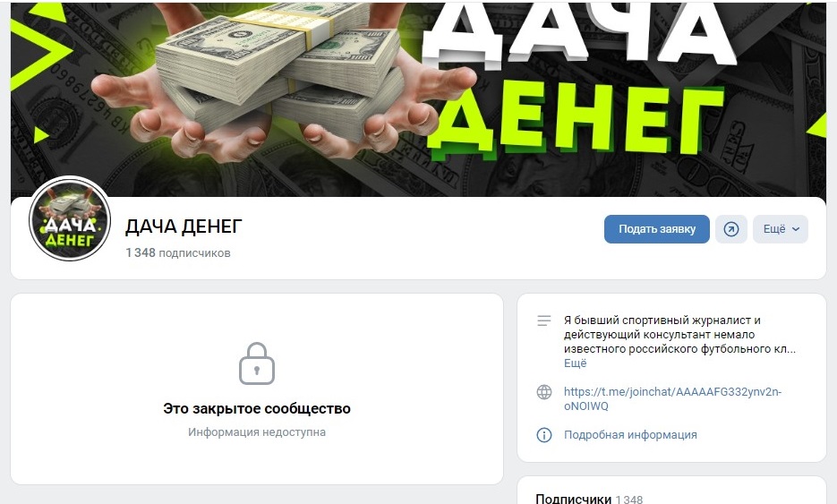Click the globe icon beside the Telegram link
Screen dimensions: 837x504
tap(544, 392)
